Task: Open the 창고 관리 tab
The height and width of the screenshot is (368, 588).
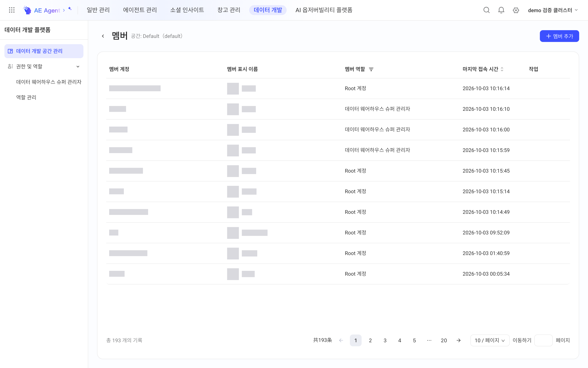Action: coord(229,10)
